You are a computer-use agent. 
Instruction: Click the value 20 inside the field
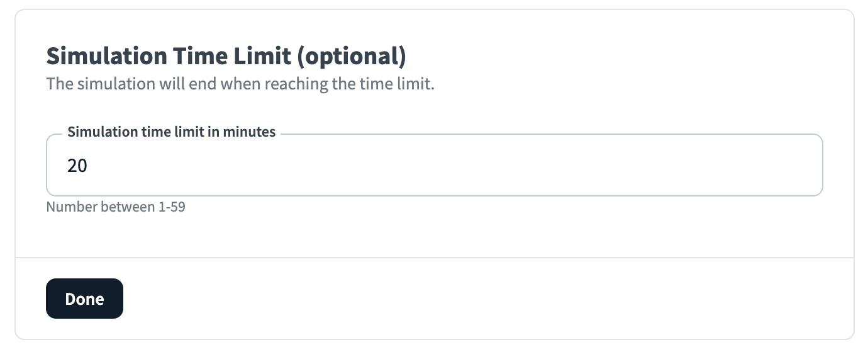coord(77,166)
